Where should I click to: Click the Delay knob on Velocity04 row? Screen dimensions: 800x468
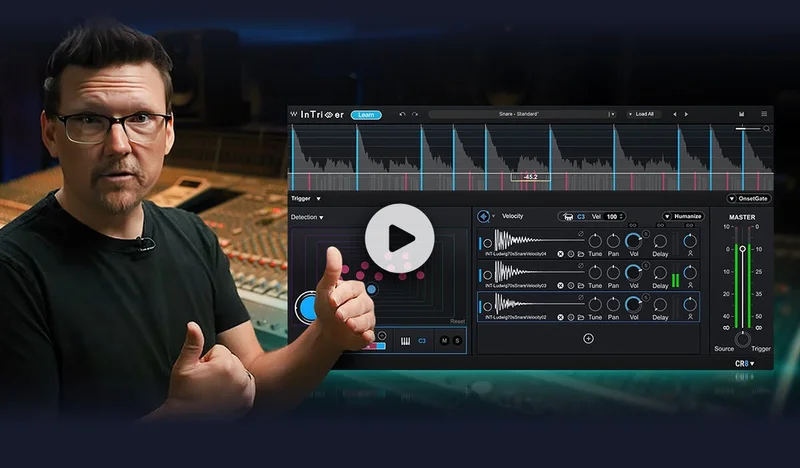tap(660, 241)
